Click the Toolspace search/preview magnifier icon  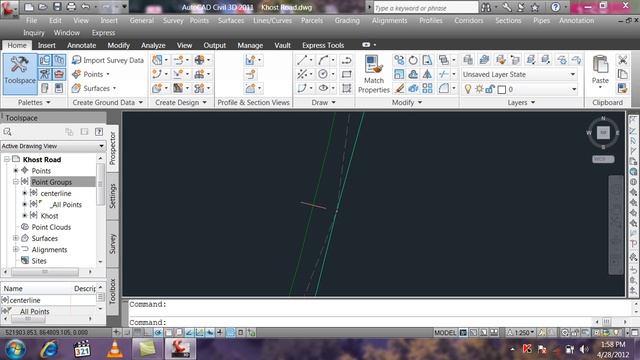7,131
